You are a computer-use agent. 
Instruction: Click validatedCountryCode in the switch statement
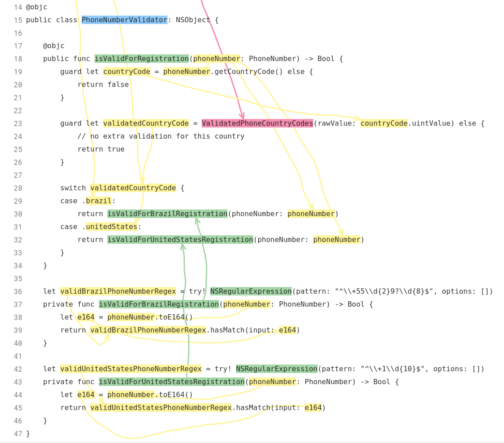pos(133,188)
